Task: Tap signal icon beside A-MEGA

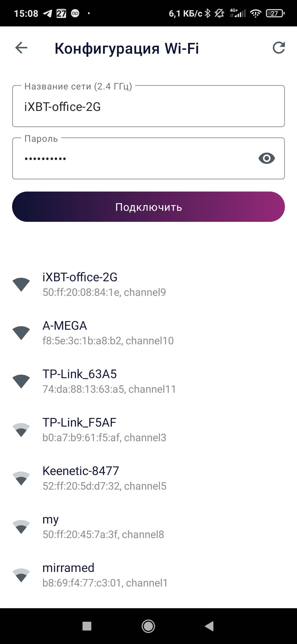Action: click(21, 333)
